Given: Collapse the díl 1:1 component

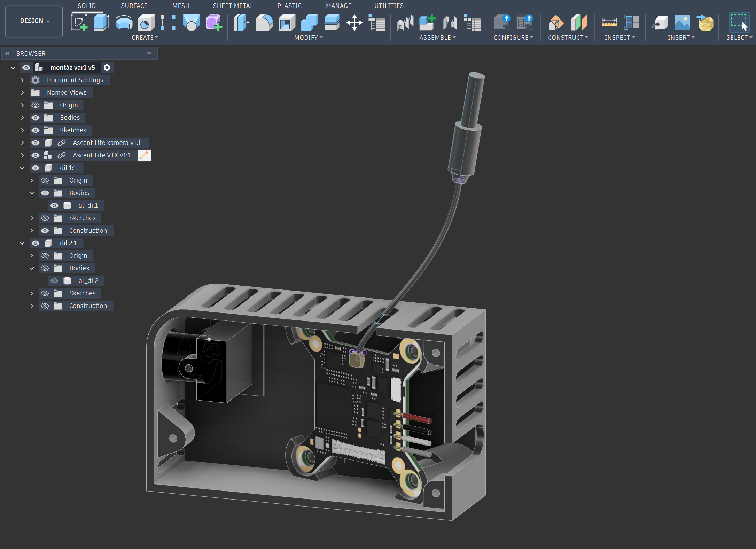Looking at the screenshot, I should (x=22, y=168).
